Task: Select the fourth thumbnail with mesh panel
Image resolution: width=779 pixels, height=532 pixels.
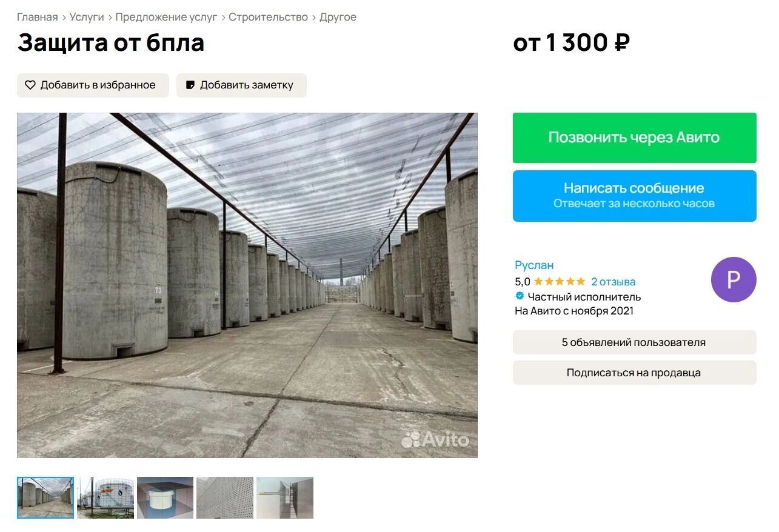Action: (225, 497)
